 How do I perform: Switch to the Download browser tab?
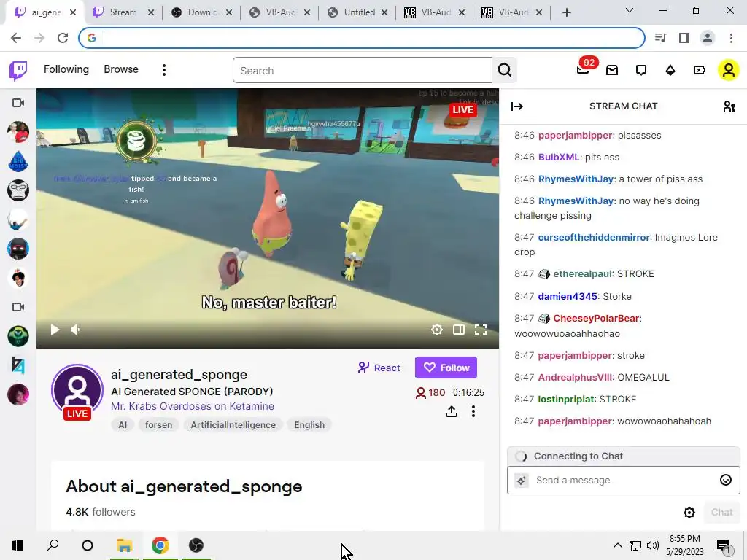[x=203, y=12]
